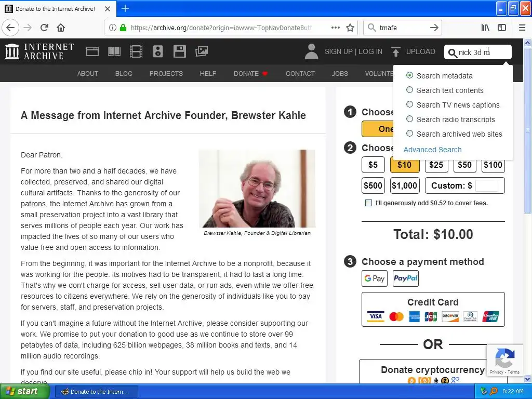Close the Donate to the Internet Archive tab
This screenshot has width=532, height=399.
click(x=108, y=9)
